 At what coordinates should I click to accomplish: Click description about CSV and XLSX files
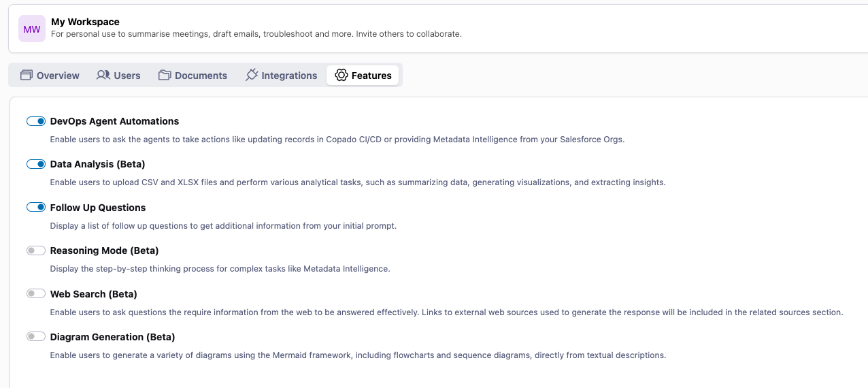click(358, 182)
